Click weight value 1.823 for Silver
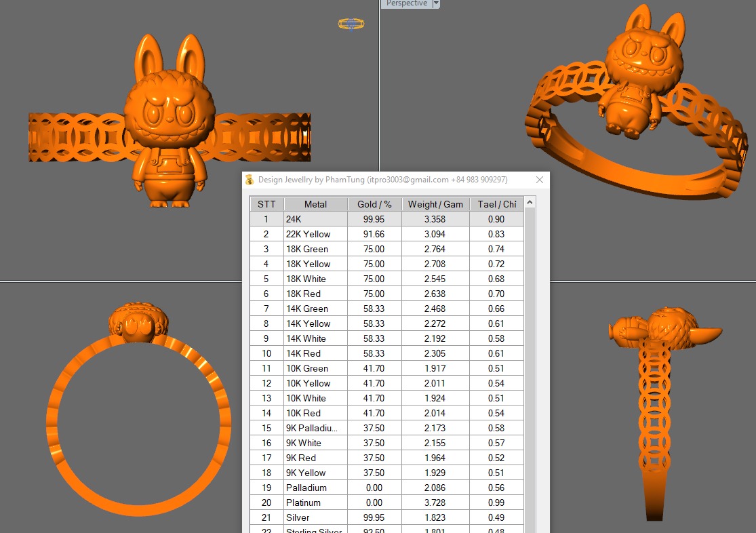Image resolution: width=756 pixels, height=533 pixels. (435, 518)
